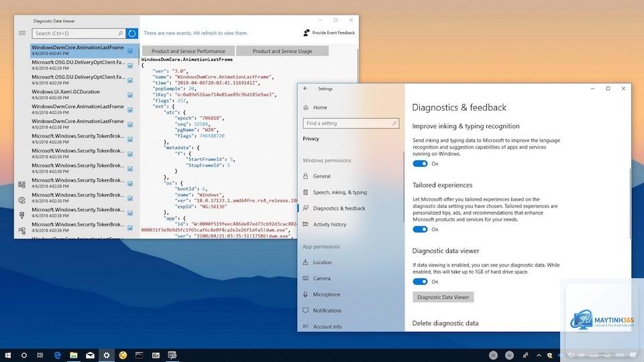Maximize the Diagnostic Data Viewer window
This screenshot has width=644, height=362.
(x=335, y=20)
